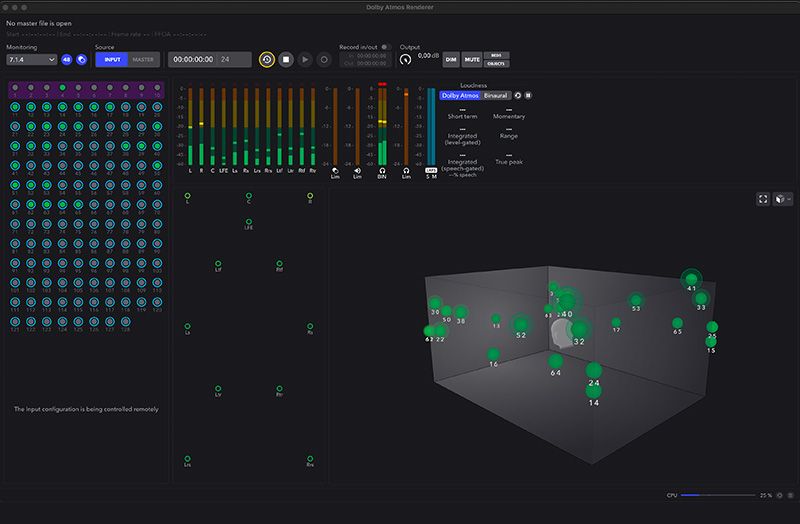Screen dimensions: 800x524
Task: Select the Binaural loudness tab
Action: (x=496, y=96)
